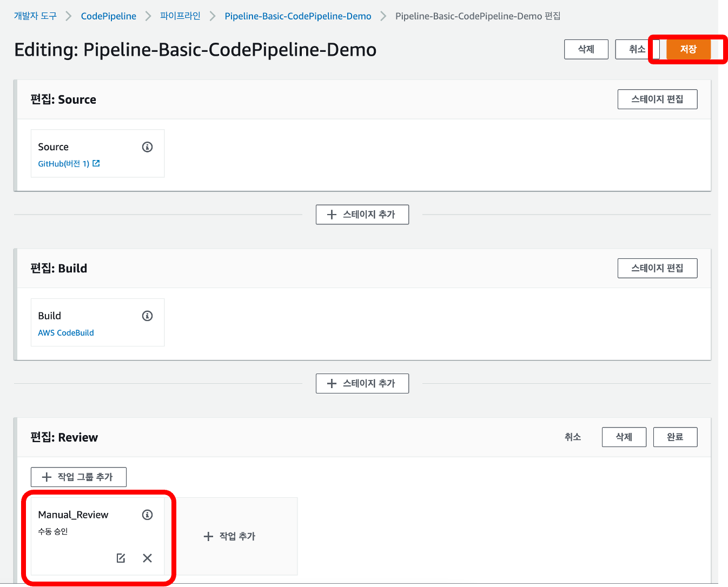Select Manual_Review action name

click(x=73, y=515)
